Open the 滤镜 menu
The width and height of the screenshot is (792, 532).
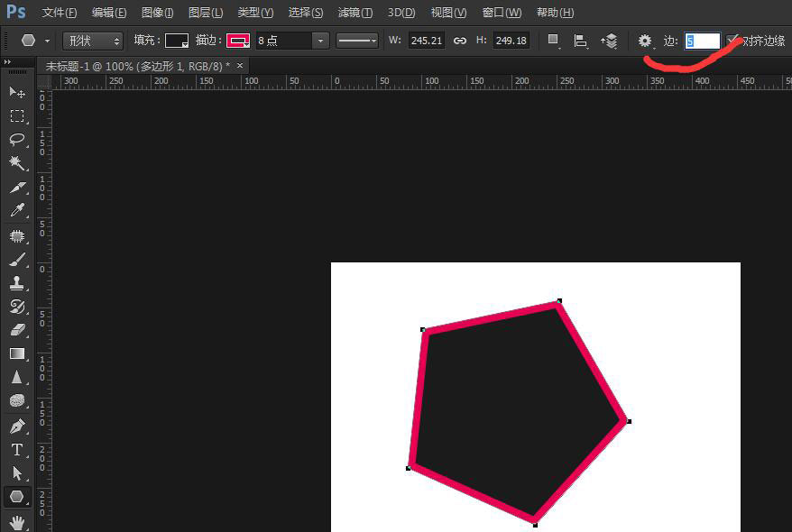(x=355, y=13)
